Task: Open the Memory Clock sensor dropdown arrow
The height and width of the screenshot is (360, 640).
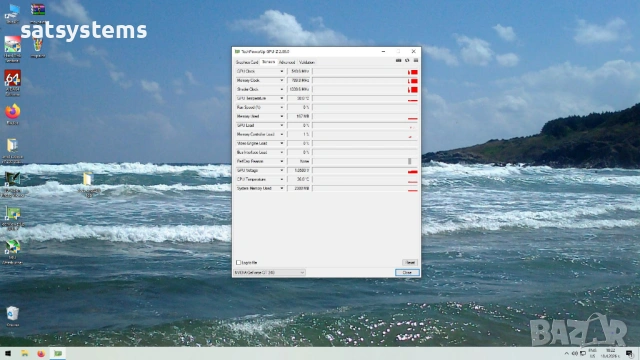Action: (281, 80)
